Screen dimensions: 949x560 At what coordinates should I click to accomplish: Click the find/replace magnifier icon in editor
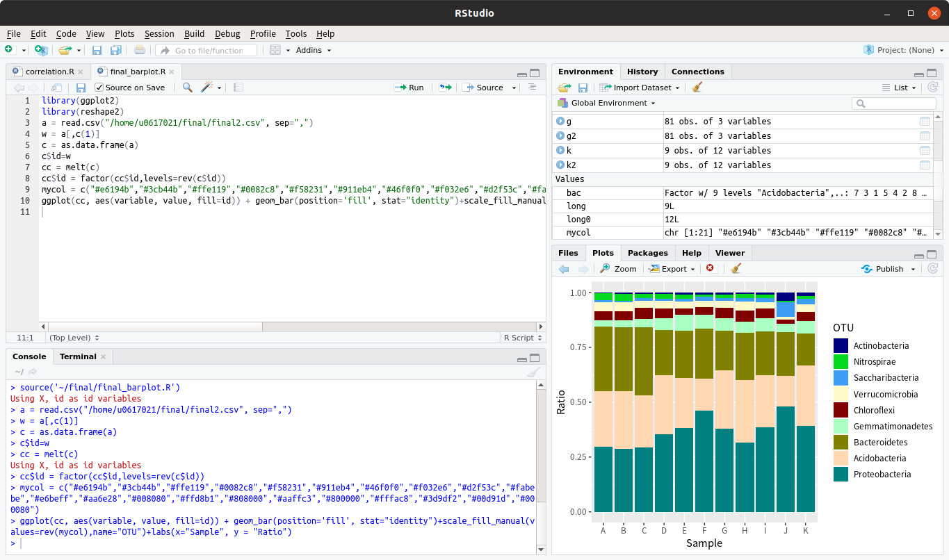[x=187, y=88]
